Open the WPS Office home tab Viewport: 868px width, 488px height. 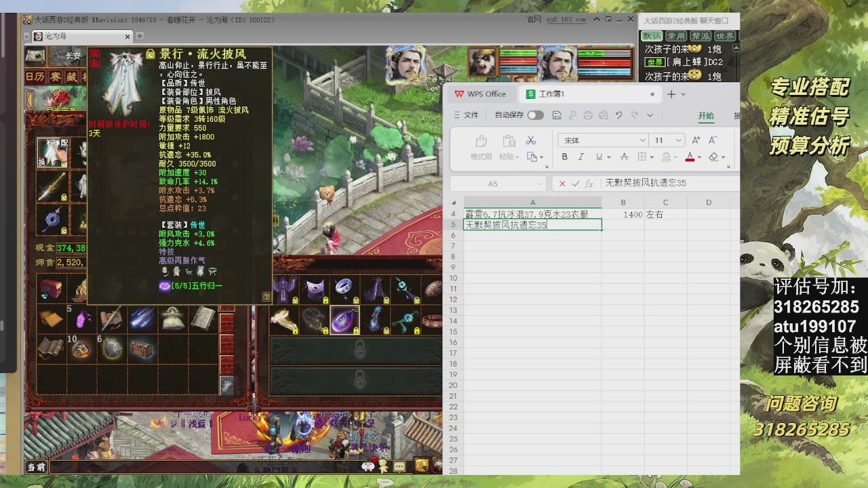[x=481, y=94]
